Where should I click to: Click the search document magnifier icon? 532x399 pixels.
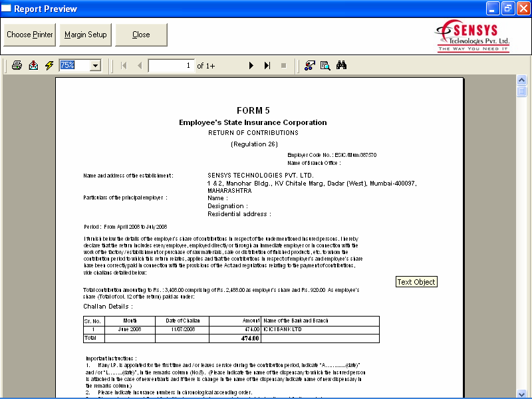325,65
